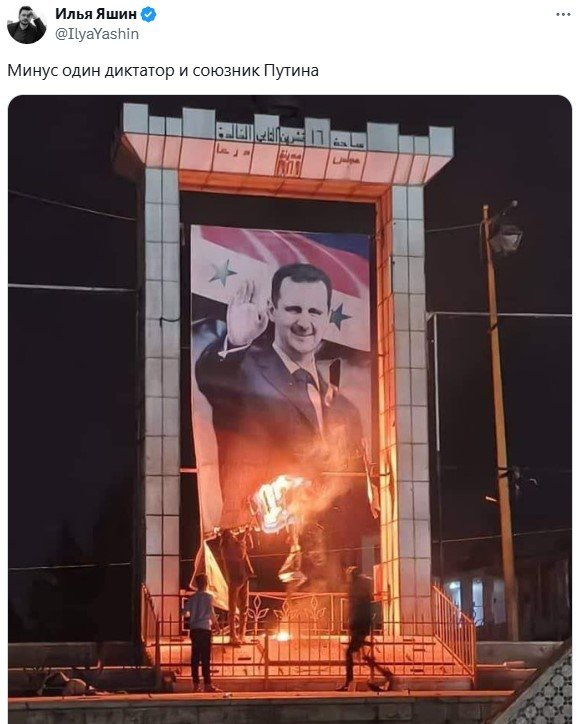Open the three-dot more options menu
578x724 pixels.
coord(563,15)
